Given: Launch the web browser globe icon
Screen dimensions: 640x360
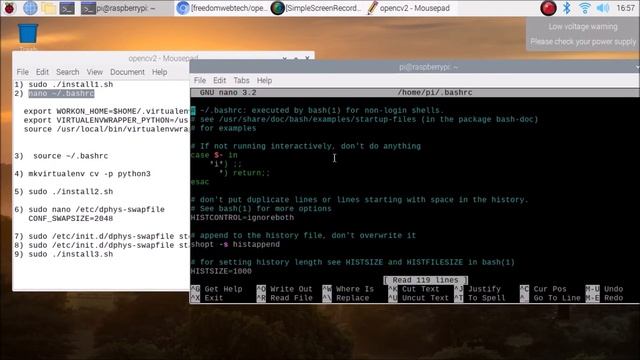Looking at the screenshot, I should pos(30,8).
